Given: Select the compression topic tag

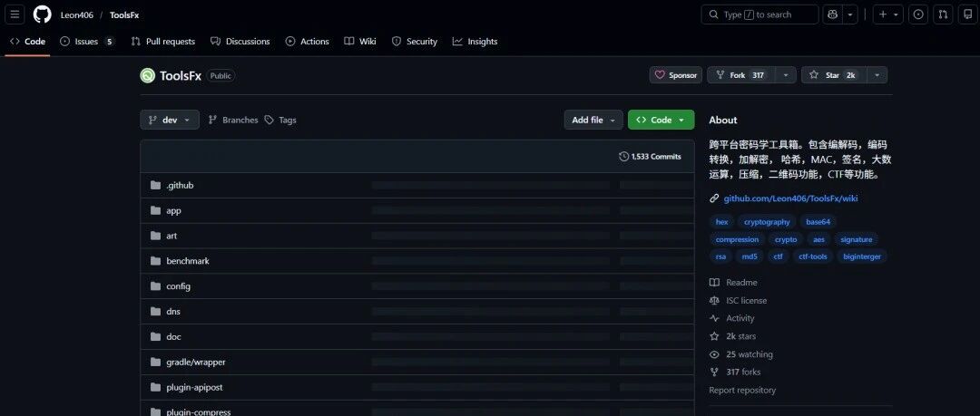Looking at the screenshot, I should point(737,239).
